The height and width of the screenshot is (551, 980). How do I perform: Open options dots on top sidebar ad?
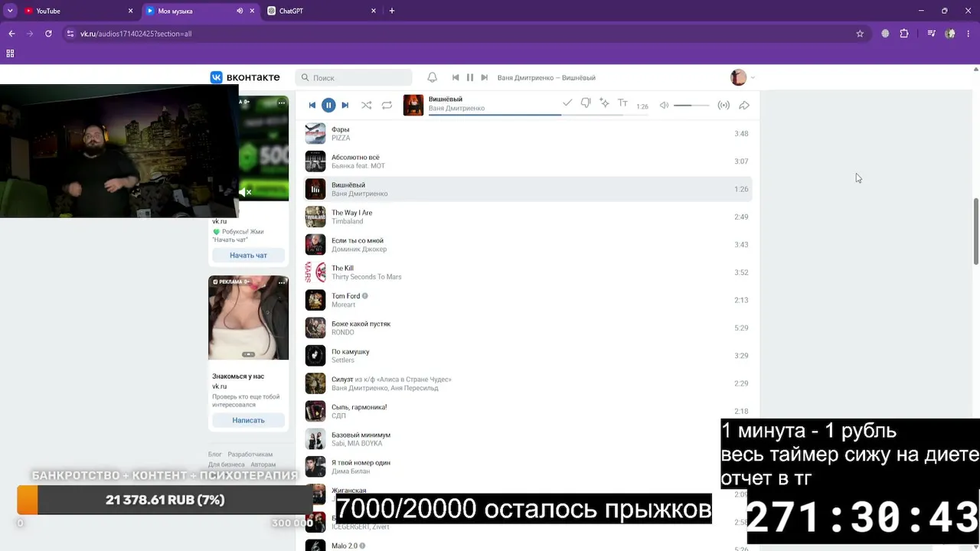click(282, 103)
